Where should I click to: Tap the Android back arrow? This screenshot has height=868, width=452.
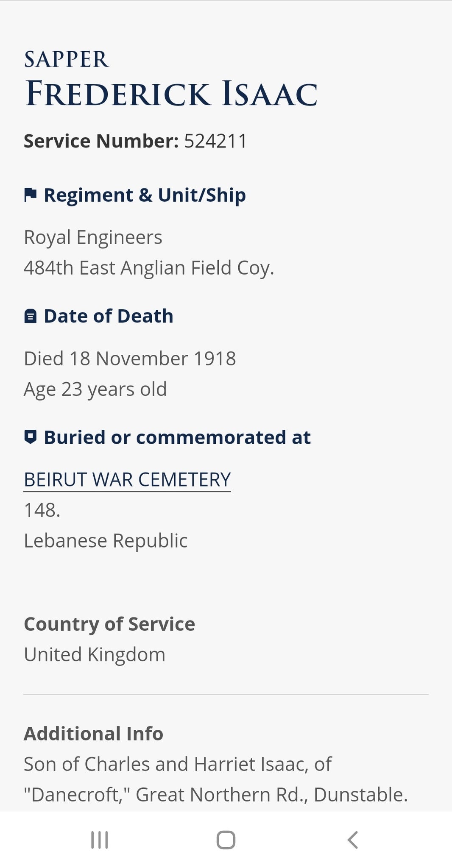pos(352,840)
